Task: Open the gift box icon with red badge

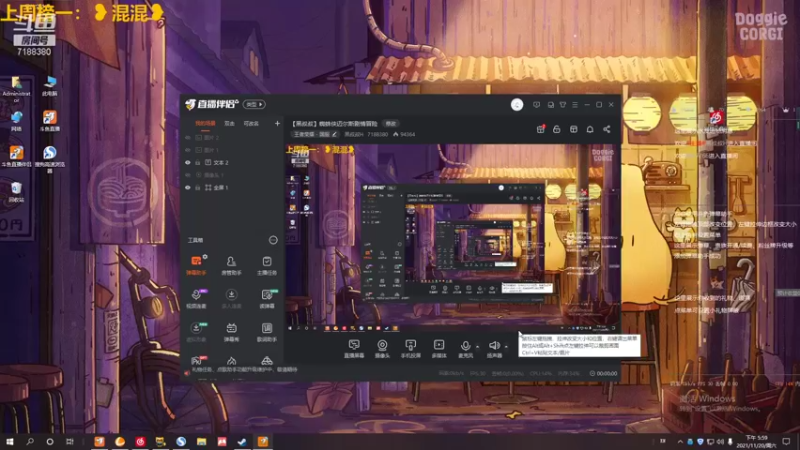Action: click(x=540, y=129)
